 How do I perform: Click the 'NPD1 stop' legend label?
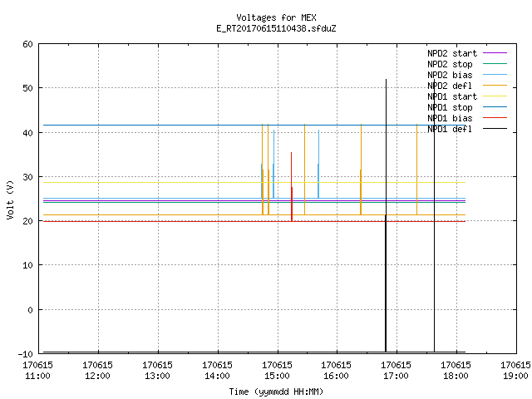pos(450,107)
